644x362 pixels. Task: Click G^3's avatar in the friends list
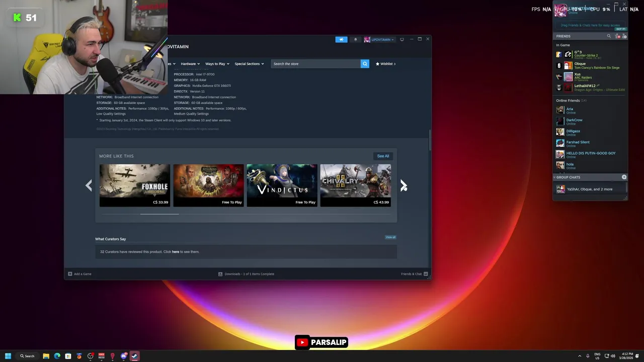568,54
